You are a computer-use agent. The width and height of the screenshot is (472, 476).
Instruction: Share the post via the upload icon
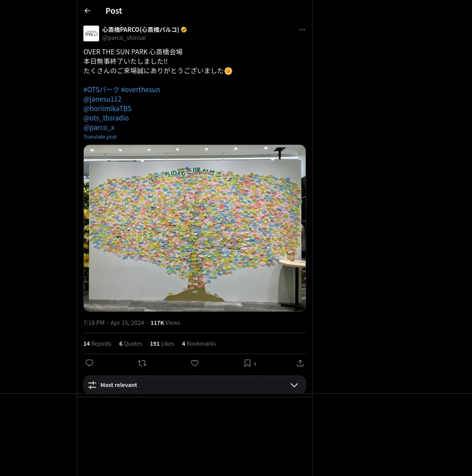(x=300, y=363)
